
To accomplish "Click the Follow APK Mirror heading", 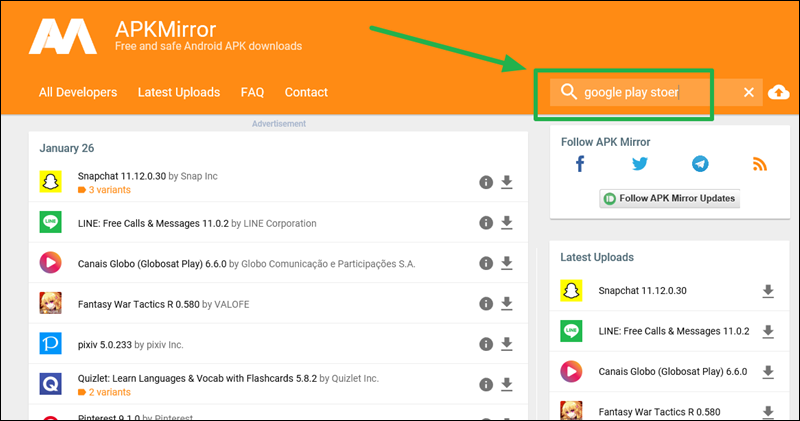I will [x=606, y=142].
